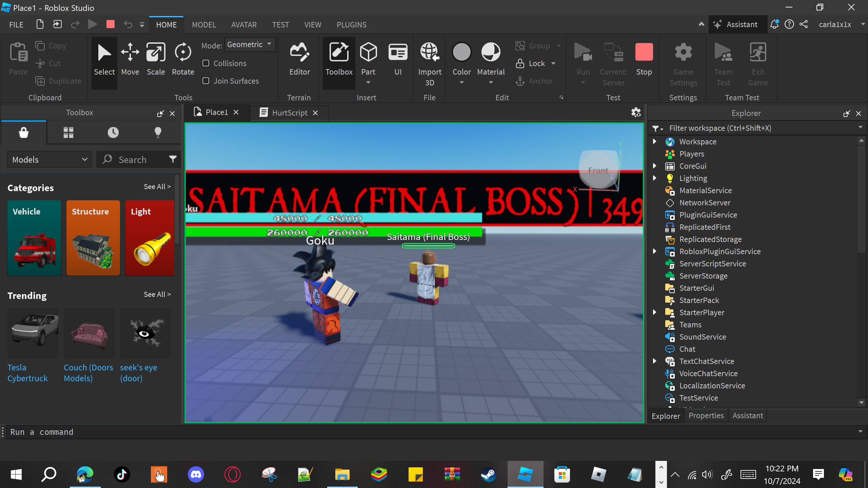The width and height of the screenshot is (868, 488).
Task: Click the Import 3D icon
Action: coord(429,53)
